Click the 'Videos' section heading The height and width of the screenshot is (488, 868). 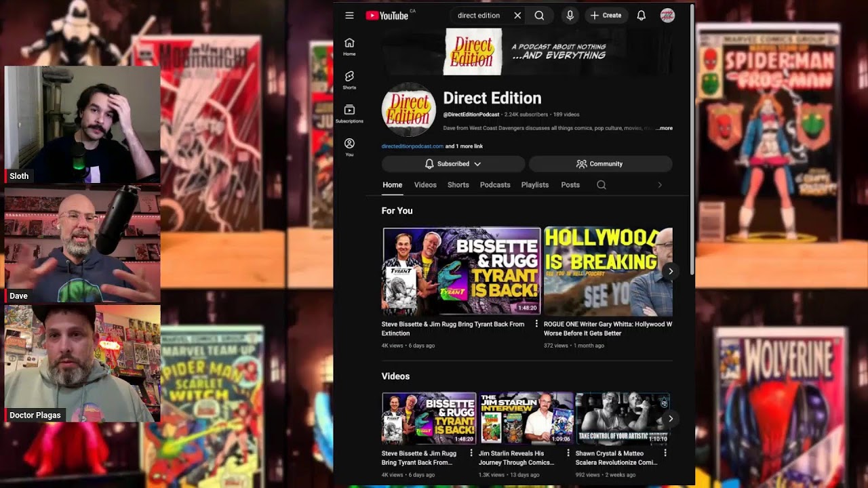coord(395,376)
